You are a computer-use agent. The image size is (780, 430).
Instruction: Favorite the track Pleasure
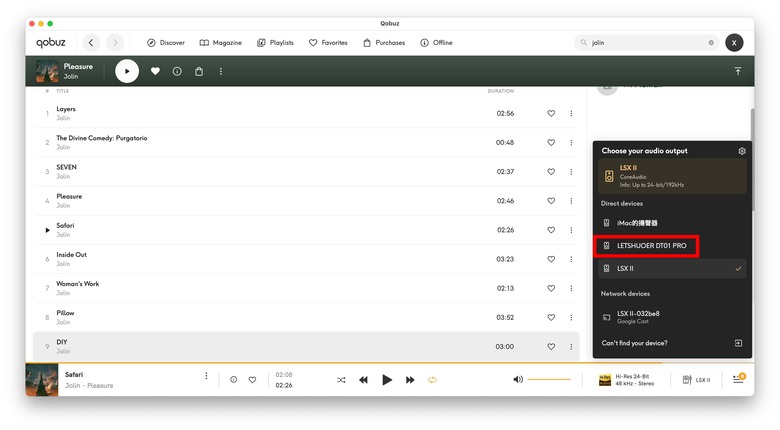[551, 201]
